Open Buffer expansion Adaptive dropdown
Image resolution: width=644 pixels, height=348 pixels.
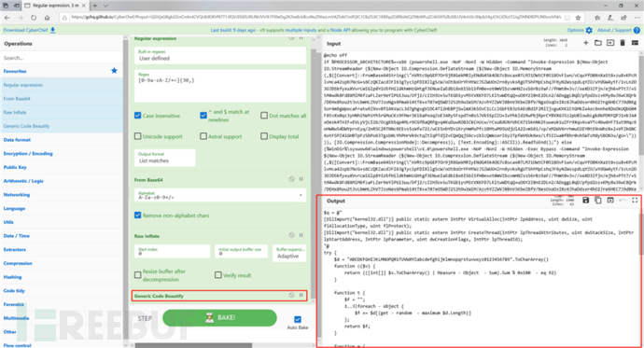289,253
